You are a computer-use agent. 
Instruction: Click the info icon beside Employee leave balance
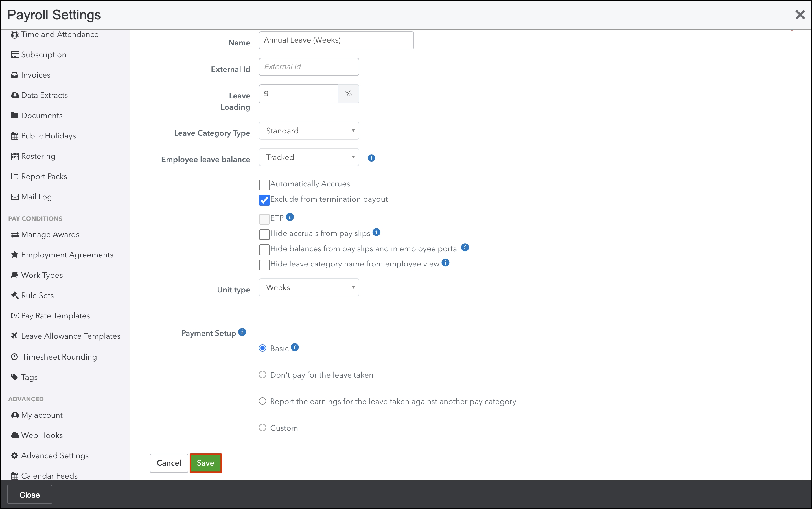point(371,158)
